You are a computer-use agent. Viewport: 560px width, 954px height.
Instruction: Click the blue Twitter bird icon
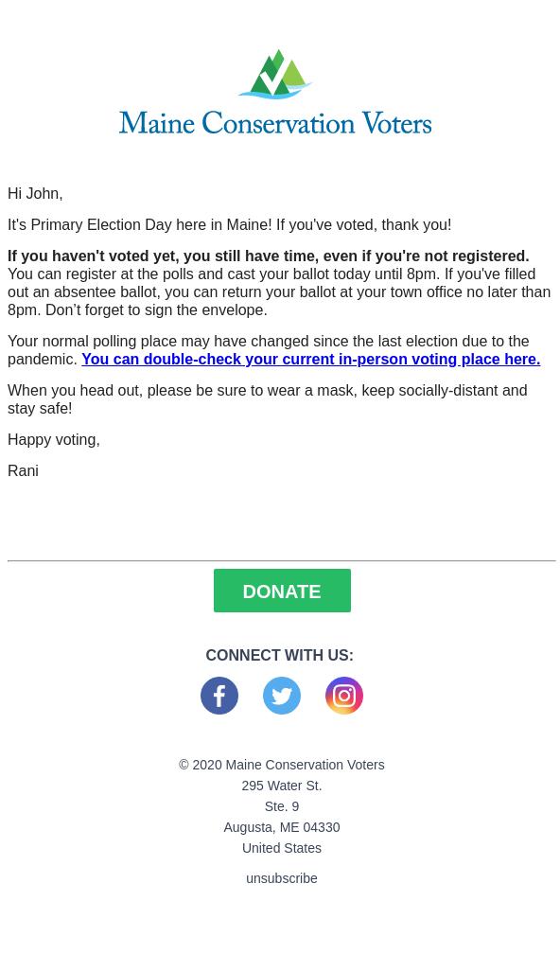281,696
